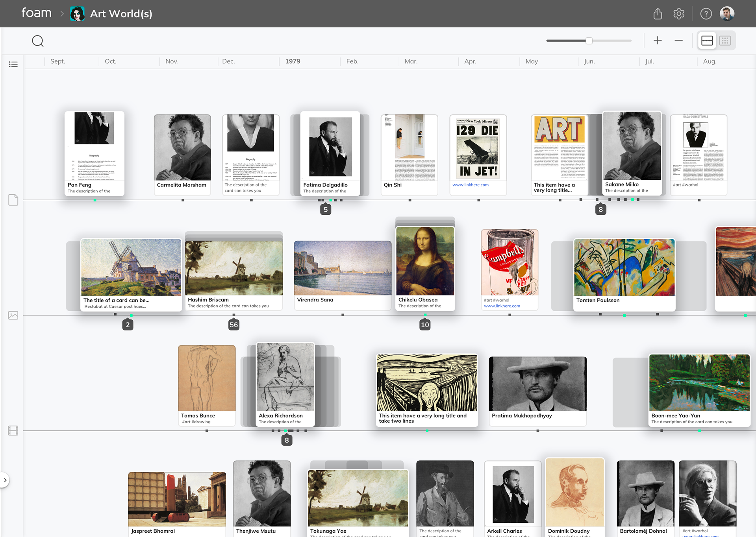Open the ART magazine cover card
Screen dimensions: 756x537
(560, 155)
